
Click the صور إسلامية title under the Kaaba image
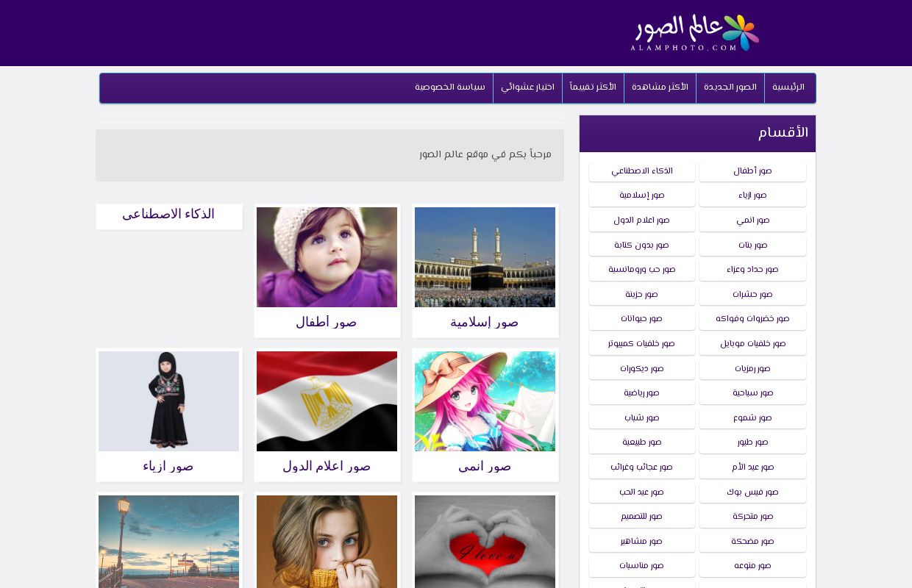tap(485, 323)
